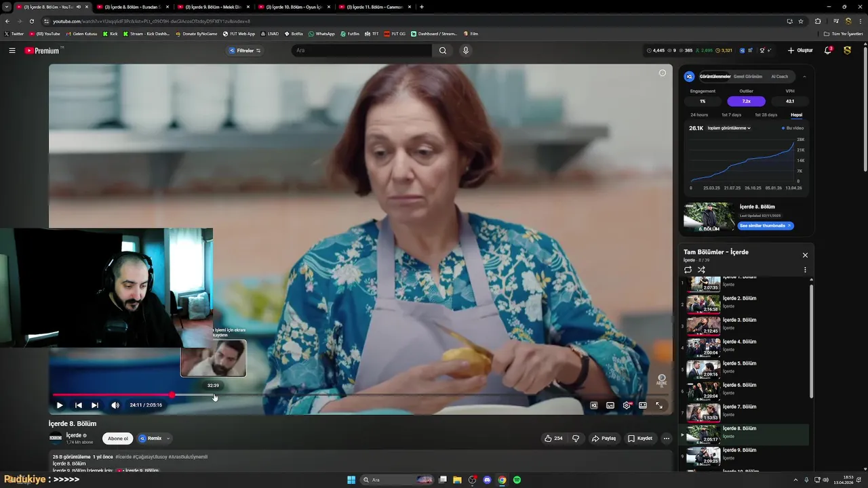868x488 pixels.
Task: Click the IQ icon in player controls
Action: pos(594,405)
